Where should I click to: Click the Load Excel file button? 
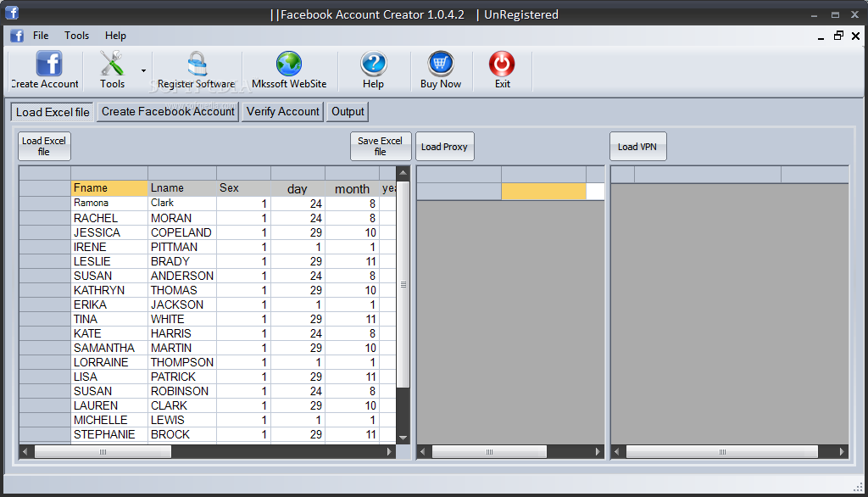[44, 146]
